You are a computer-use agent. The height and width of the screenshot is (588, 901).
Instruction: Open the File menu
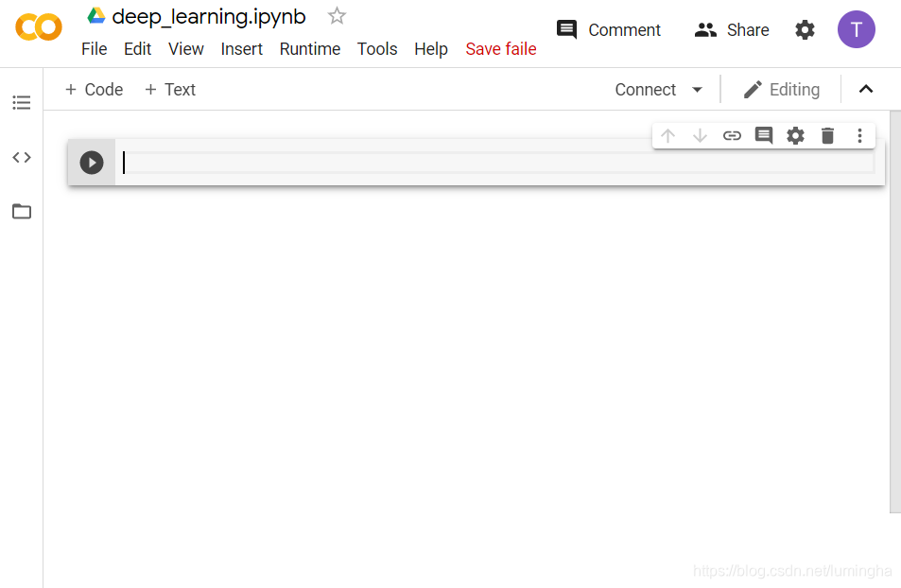tap(95, 49)
